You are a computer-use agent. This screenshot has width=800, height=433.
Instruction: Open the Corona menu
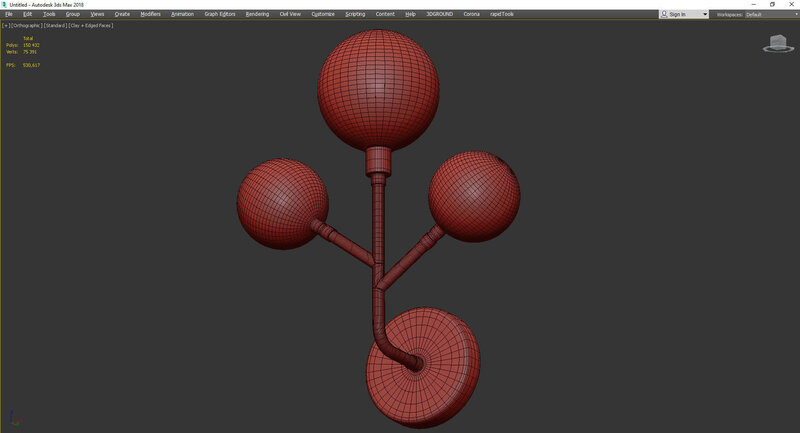471,15
